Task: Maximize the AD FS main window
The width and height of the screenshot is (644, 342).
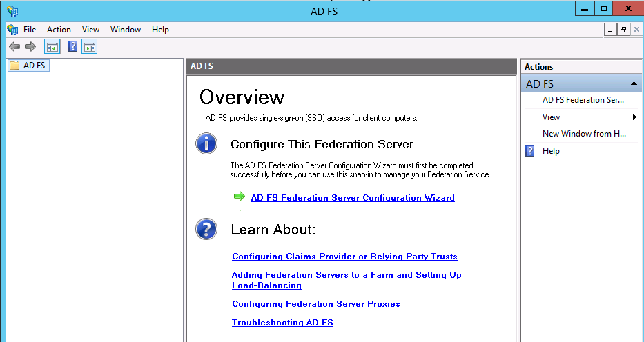Action: (x=604, y=8)
